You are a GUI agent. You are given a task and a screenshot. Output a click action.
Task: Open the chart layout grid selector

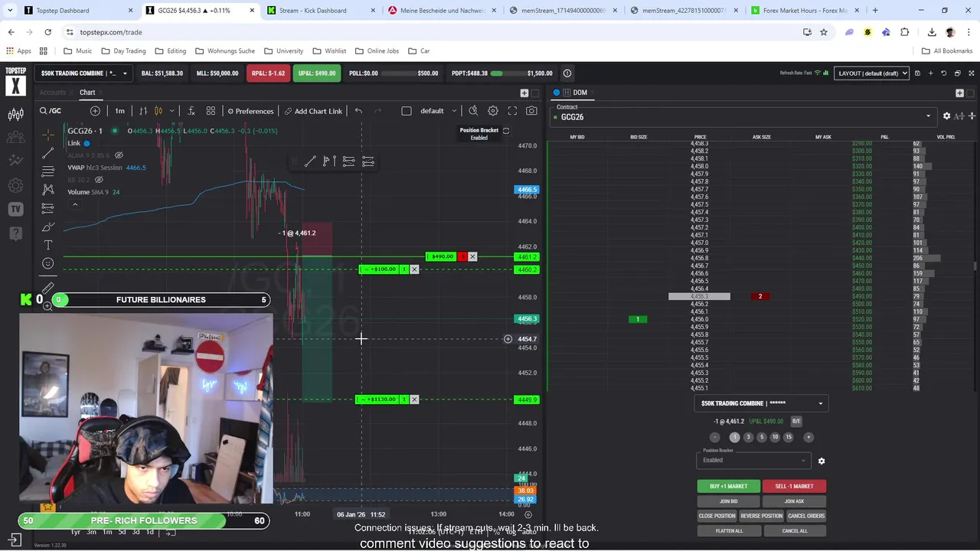pyautogui.click(x=211, y=111)
